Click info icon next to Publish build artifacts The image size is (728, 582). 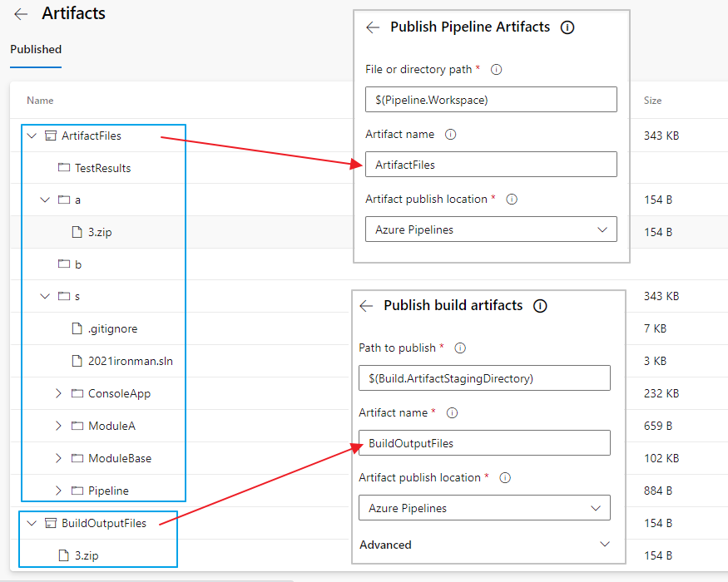click(x=540, y=306)
